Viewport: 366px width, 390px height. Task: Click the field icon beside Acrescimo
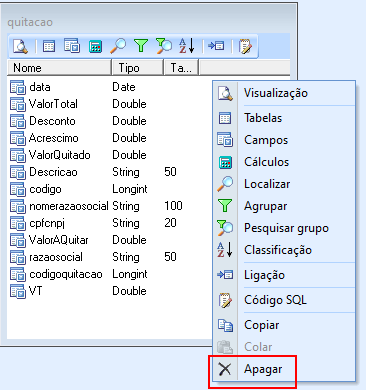point(18,139)
